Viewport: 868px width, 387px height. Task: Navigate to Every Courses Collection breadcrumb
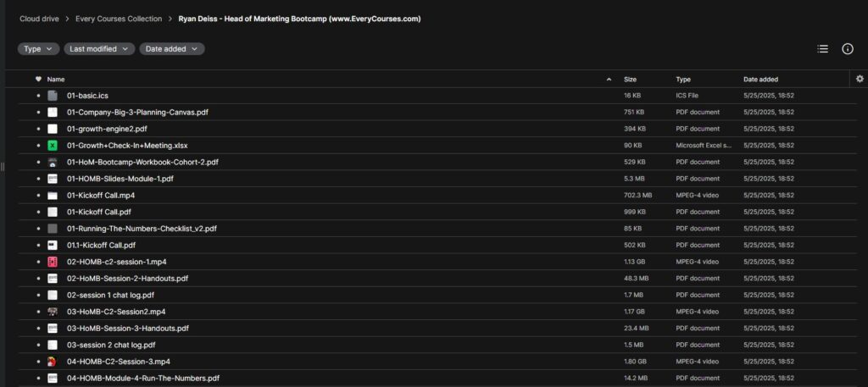tap(119, 19)
